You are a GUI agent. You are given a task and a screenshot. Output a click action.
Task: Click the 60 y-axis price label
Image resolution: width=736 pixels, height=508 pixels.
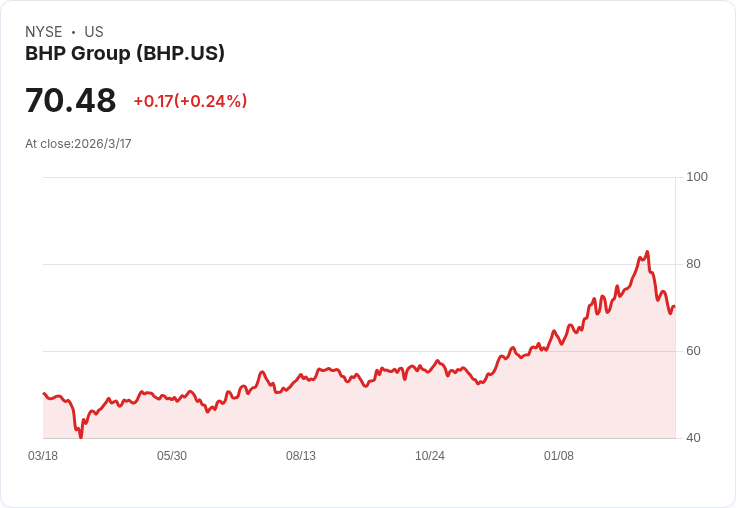[693, 351]
